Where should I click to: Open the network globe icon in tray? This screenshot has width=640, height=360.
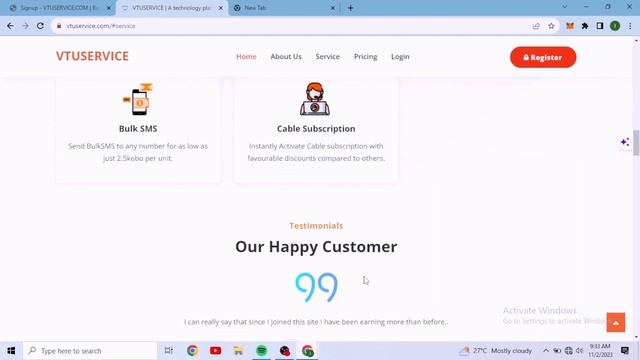(x=568, y=351)
